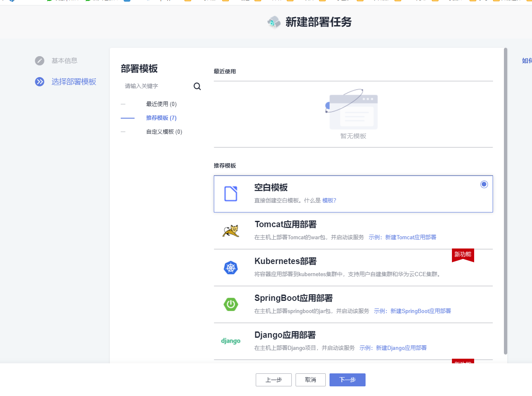Open 示例：新建Tomcat应用部署 link
The width and height of the screenshot is (532, 396).
click(402, 237)
